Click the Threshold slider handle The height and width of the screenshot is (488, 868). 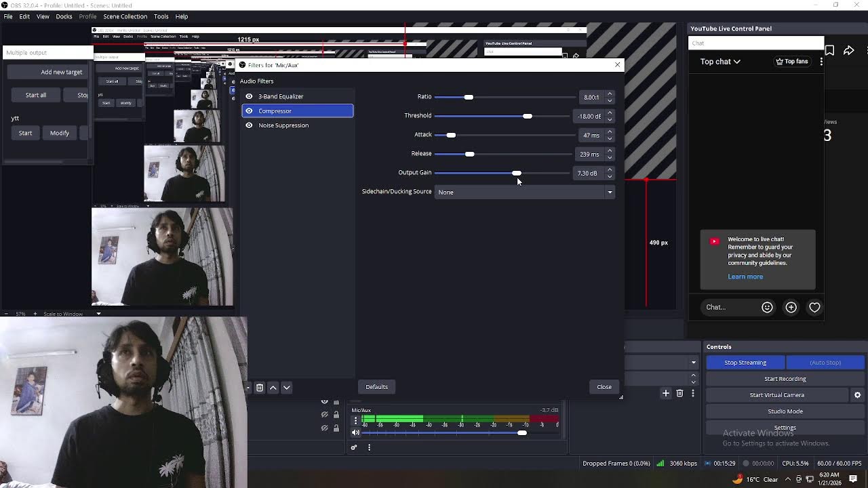(528, 116)
